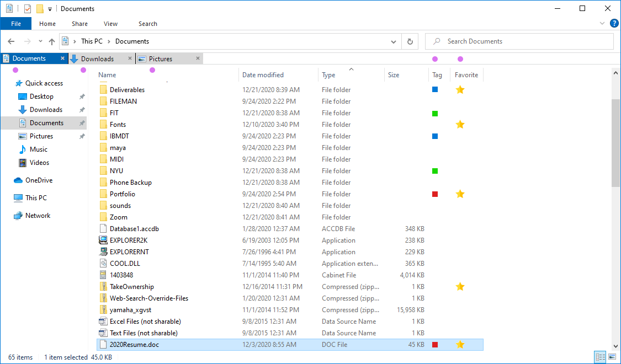Image resolution: width=621 pixels, height=364 pixels.
Task: Toggle details view button in status bar
Action: click(599, 357)
